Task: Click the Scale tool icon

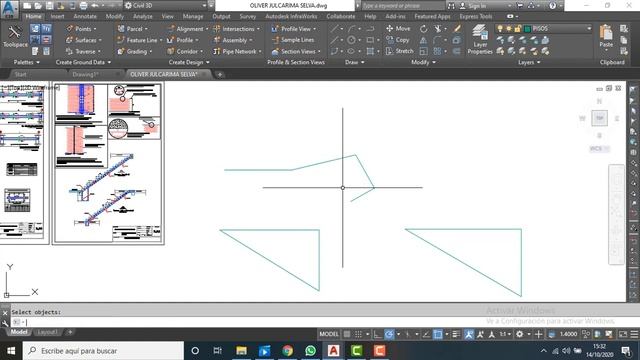Action: pos(424,51)
